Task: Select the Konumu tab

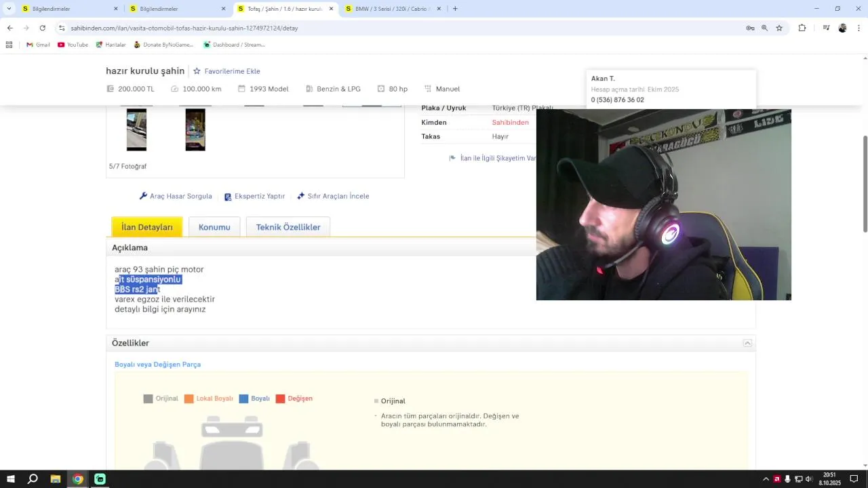Action: (214, 227)
